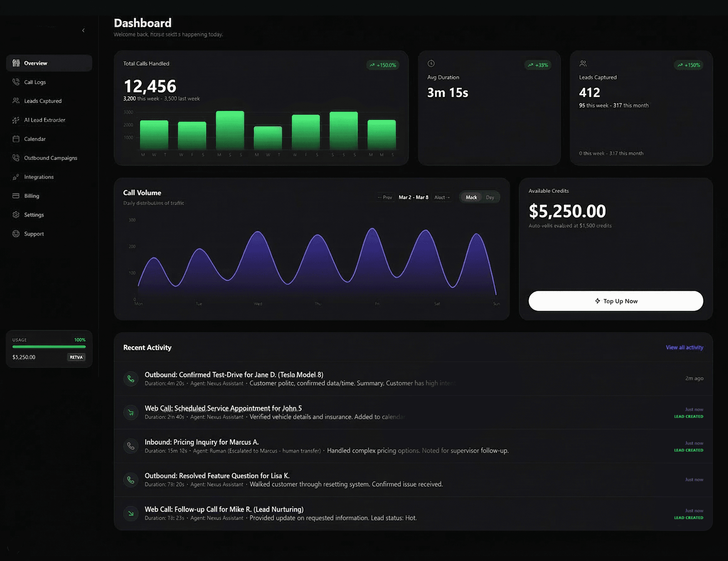
Task: Click the green usage progress bar
Action: (x=49, y=347)
